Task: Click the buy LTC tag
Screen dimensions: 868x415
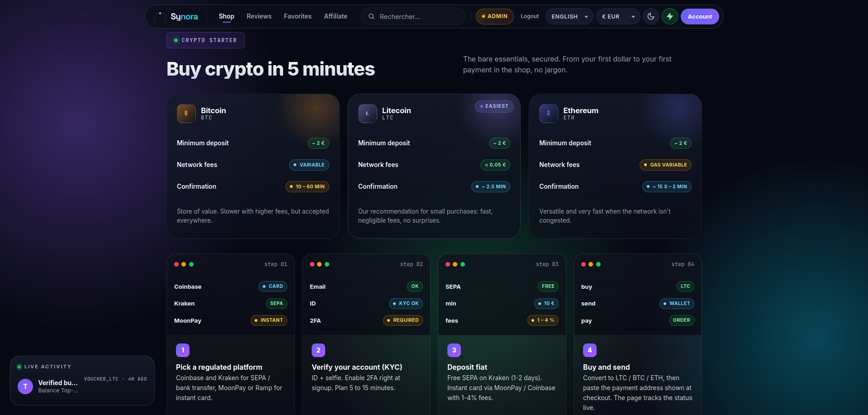Action: point(685,286)
